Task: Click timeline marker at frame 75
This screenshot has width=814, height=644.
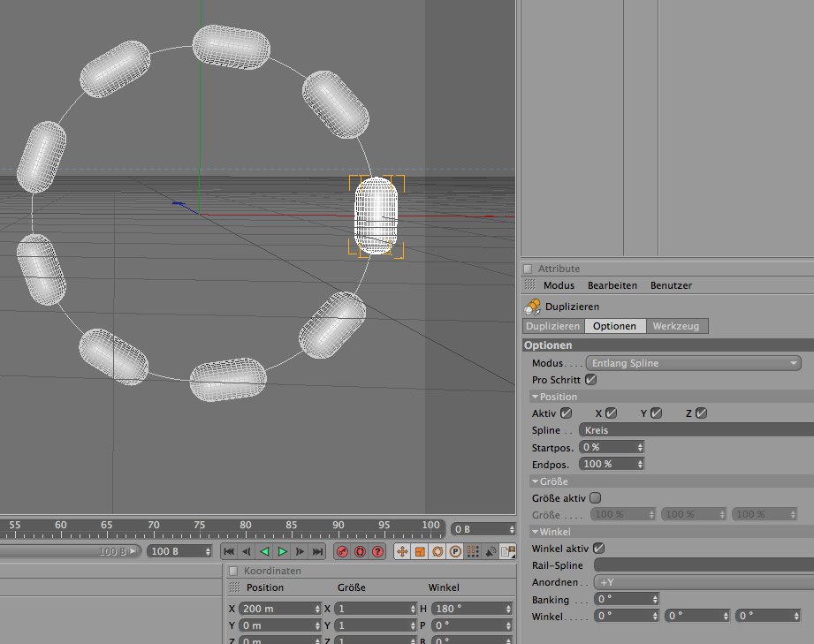Action: click(200, 527)
